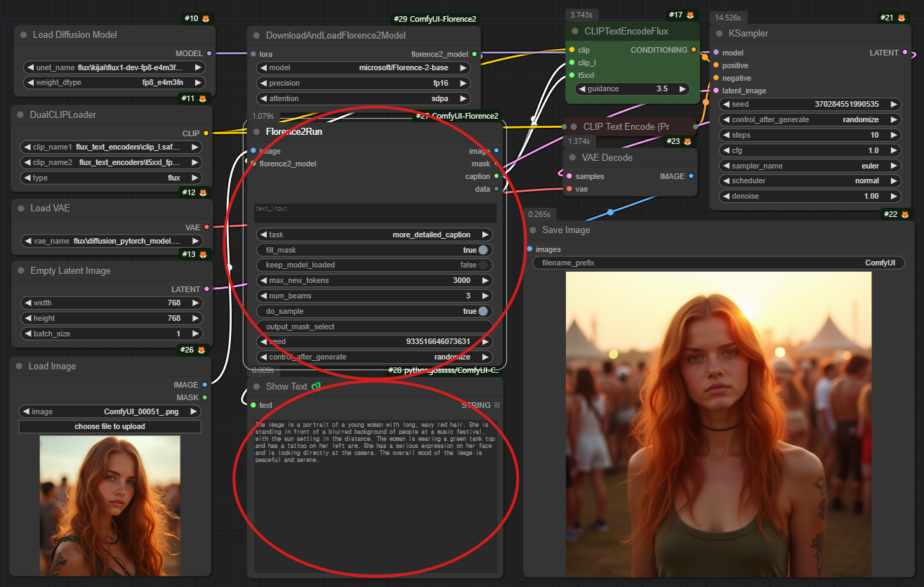Screen dimensions: 924x587
Task: Click choose file to upload button
Action: tap(110, 426)
